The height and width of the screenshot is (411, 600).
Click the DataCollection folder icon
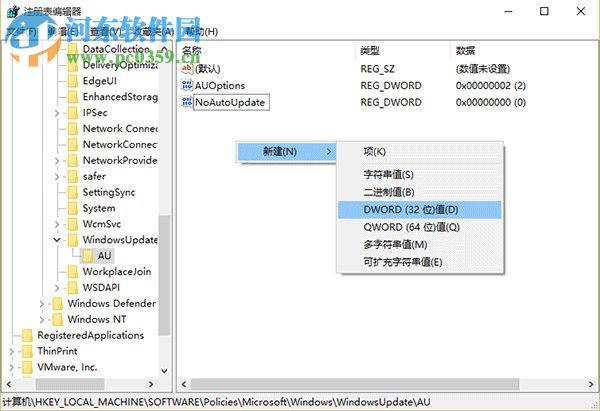[73, 49]
